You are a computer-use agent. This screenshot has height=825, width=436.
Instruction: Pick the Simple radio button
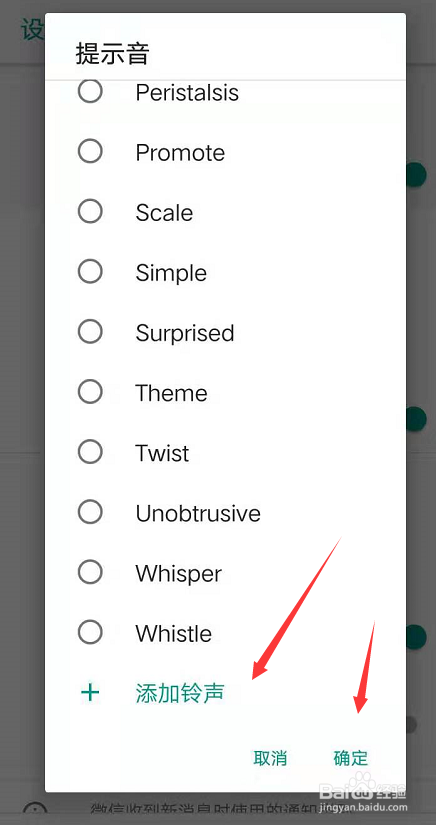point(90,272)
